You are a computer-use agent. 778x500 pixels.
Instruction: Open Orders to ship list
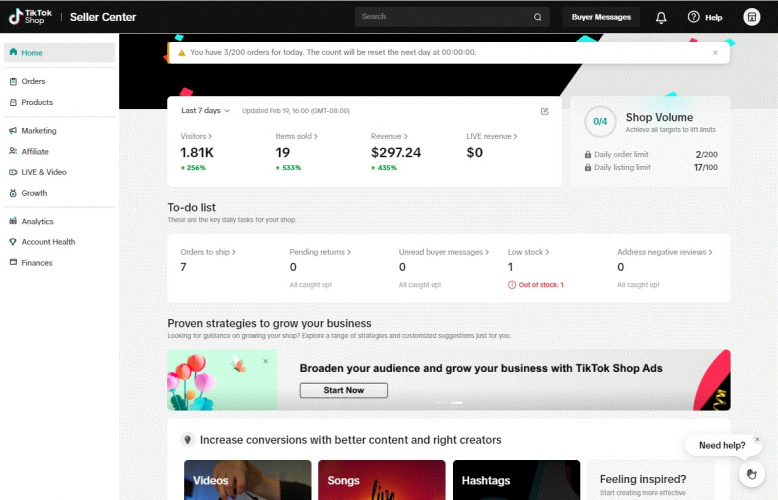click(208, 252)
